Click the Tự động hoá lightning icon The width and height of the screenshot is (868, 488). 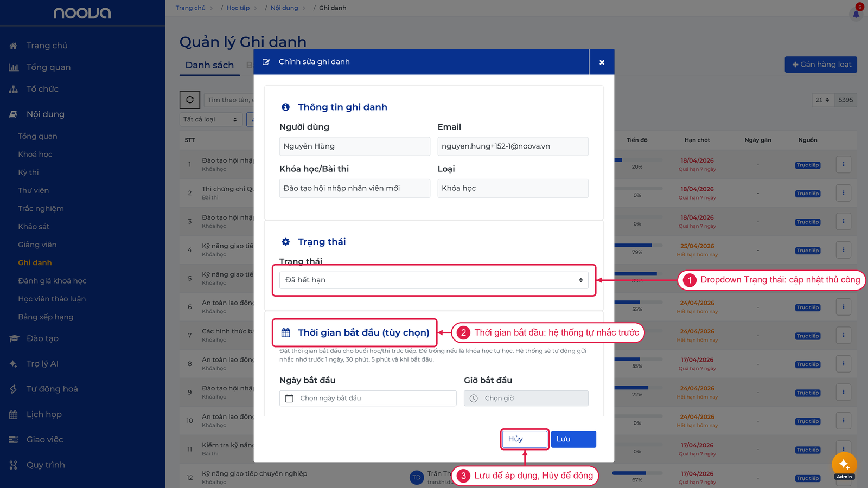(14, 389)
